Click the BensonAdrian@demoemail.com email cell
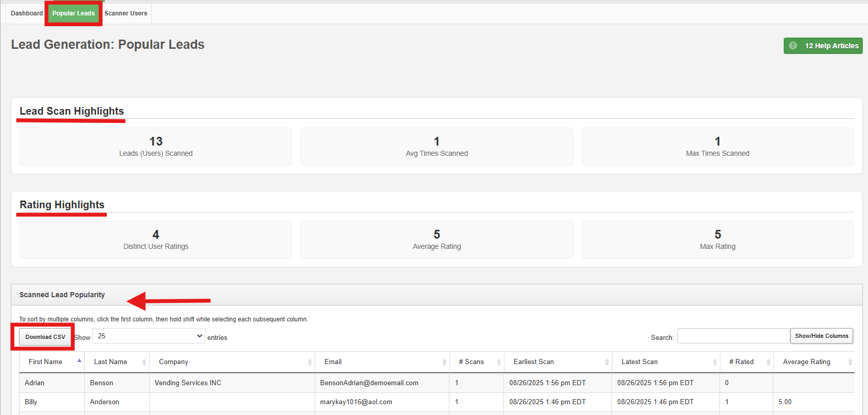This screenshot has height=415, width=868. coord(369,383)
